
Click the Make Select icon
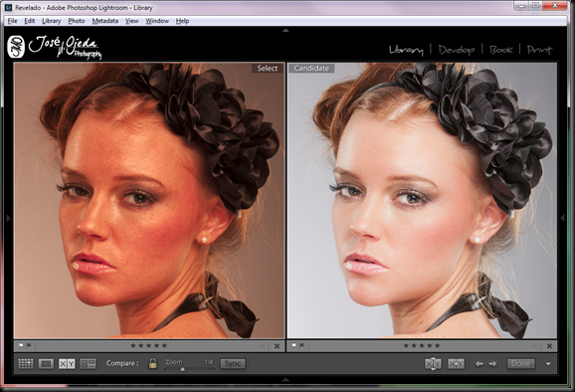tap(457, 364)
